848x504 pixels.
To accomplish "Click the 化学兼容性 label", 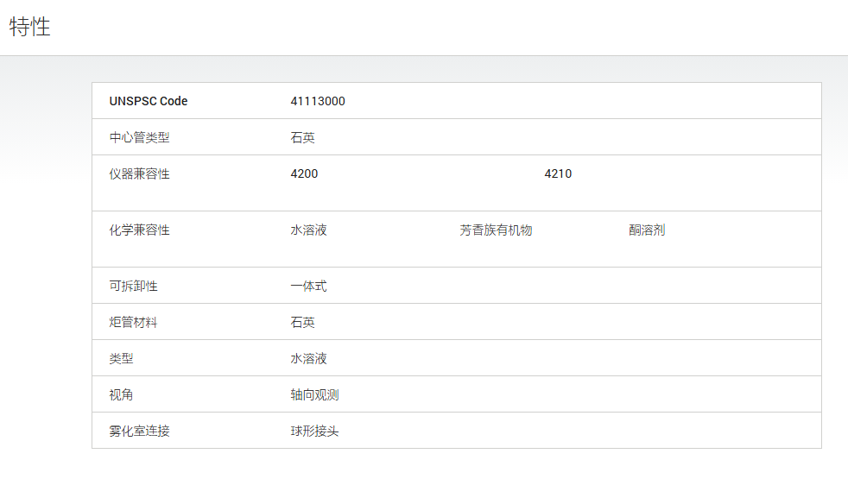I will click(x=140, y=230).
